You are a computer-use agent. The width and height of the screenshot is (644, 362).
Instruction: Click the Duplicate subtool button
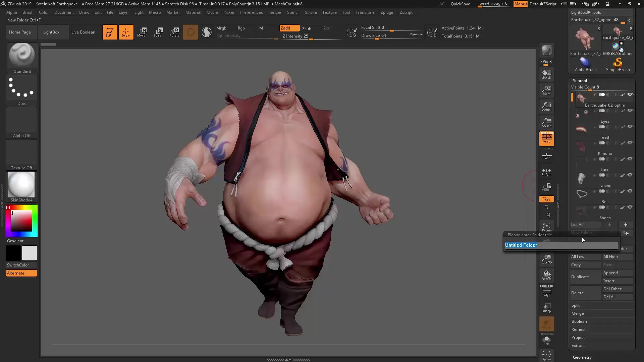[585, 277]
